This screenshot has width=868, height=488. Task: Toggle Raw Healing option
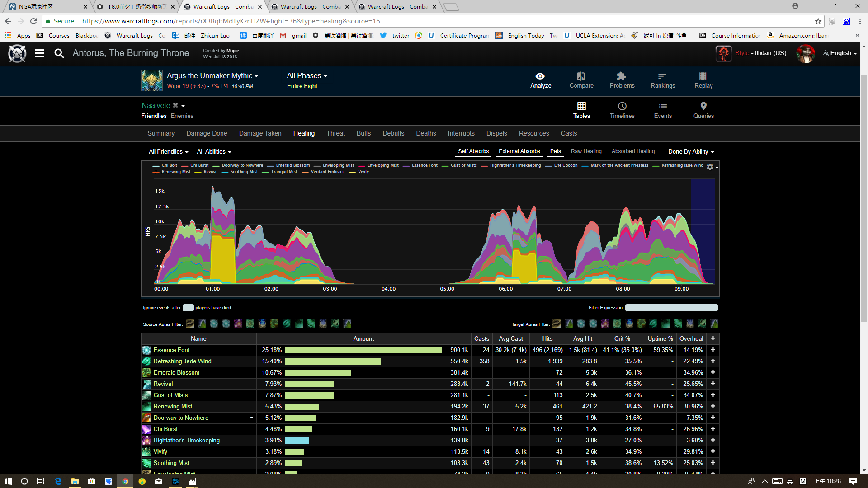586,151
